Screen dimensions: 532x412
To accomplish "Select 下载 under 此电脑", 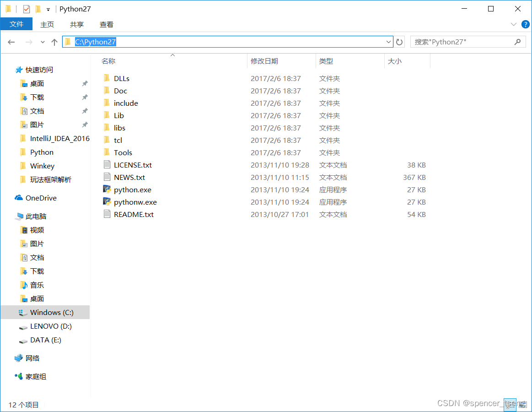I will [x=45, y=271].
